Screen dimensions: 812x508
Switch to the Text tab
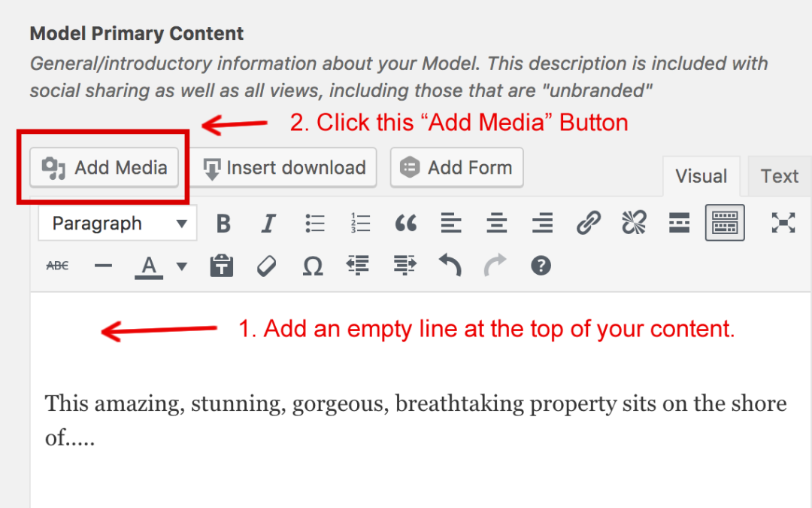778,175
